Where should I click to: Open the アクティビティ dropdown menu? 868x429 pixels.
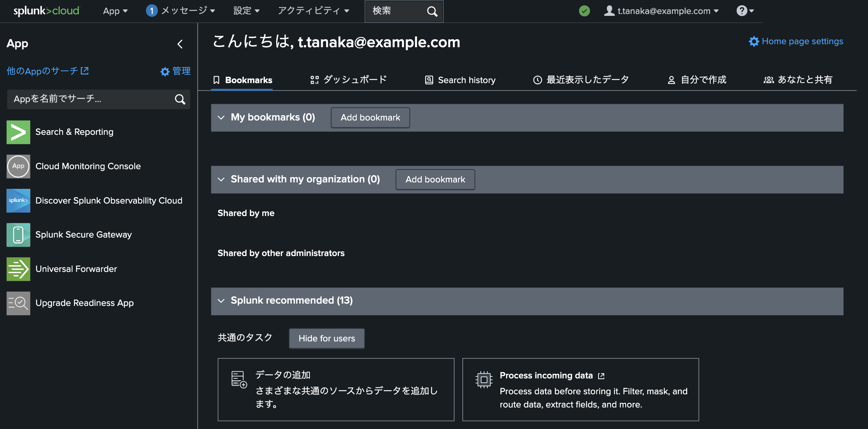[x=314, y=11]
